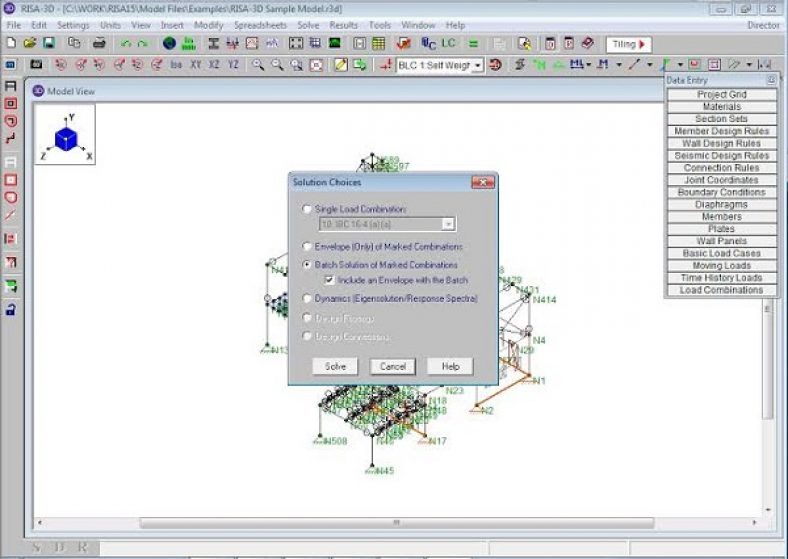This screenshot has height=559, width=788.
Task: Expand the dropdown arrow next to the M icon
Action: pos(619,65)
